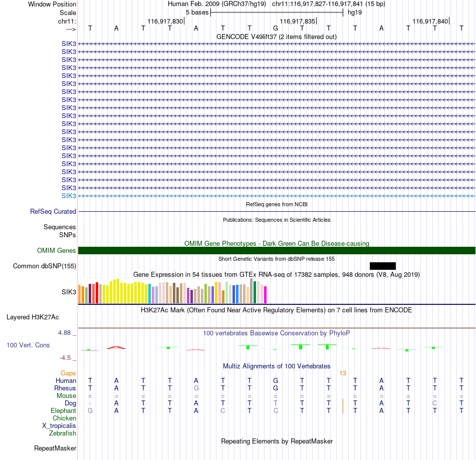Click the ---> strand direction arrow

pos(71,29)
